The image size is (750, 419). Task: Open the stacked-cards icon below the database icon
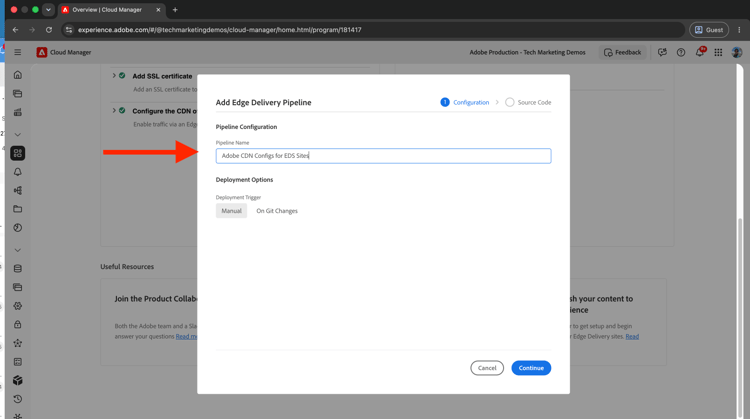(x=18, y=287)
